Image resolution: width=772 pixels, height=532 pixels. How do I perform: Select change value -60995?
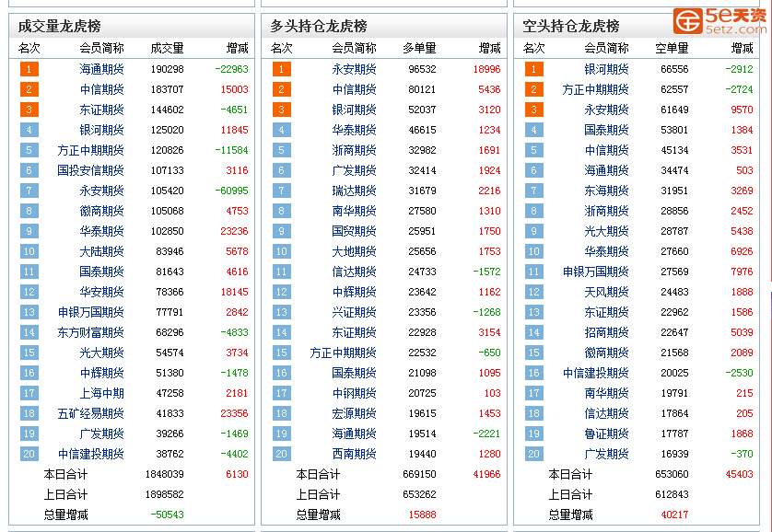point(232,191)
